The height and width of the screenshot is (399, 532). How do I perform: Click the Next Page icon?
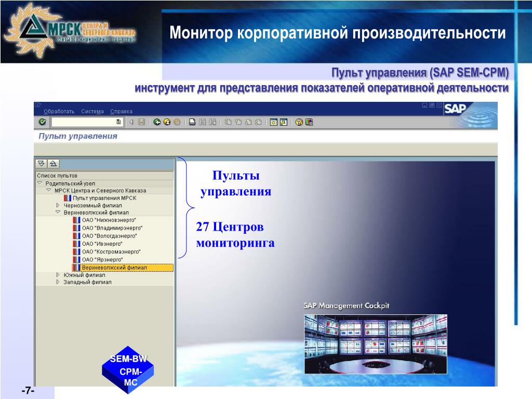248,122
